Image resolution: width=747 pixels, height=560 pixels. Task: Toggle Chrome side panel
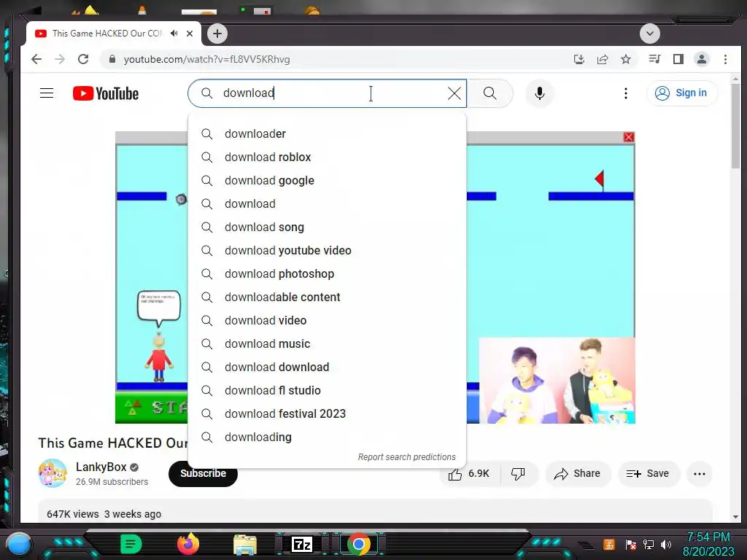[678, 59]
